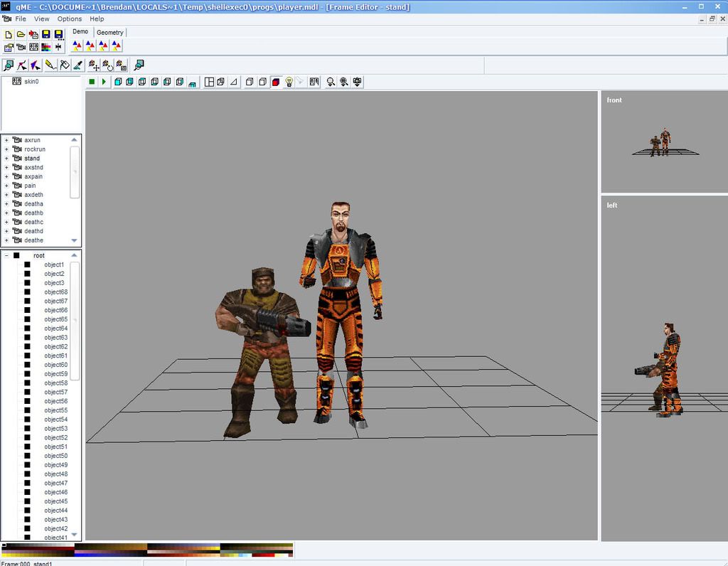Open the Help menu
Viewport: 728px width, 566px height.
coord(97,19)
